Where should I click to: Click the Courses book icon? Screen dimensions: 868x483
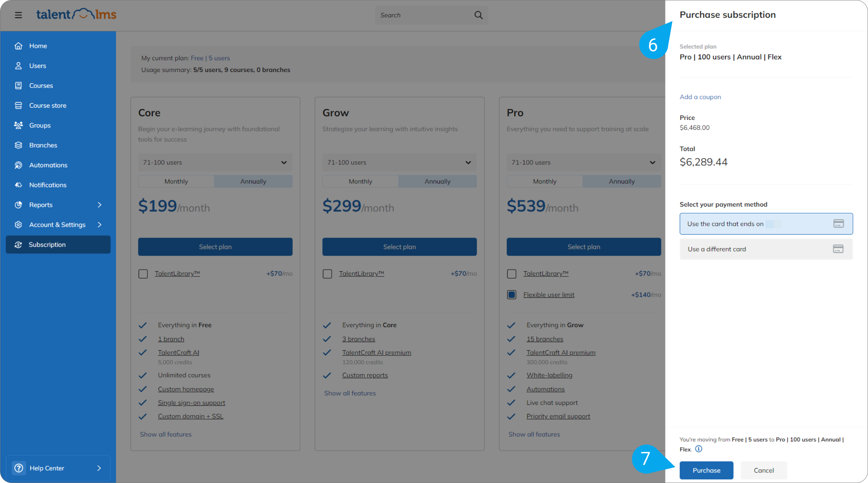[x=18, y=86]
